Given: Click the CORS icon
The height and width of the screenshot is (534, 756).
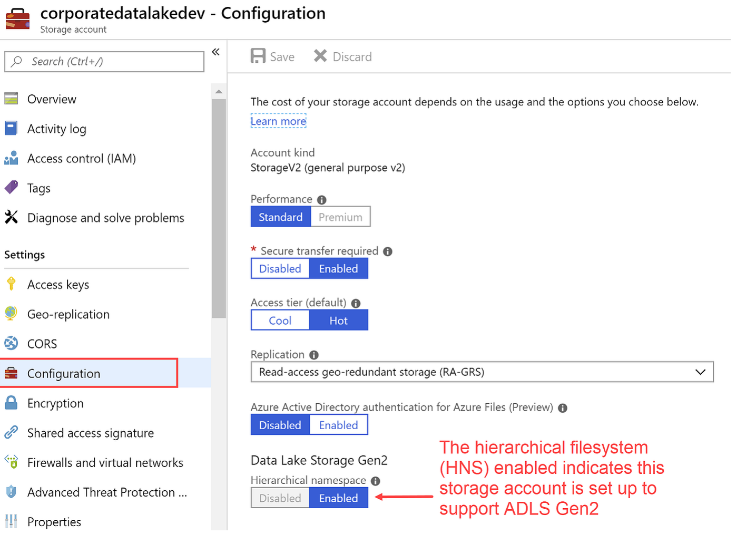Looking at the screenshot, I should point(11,343).
